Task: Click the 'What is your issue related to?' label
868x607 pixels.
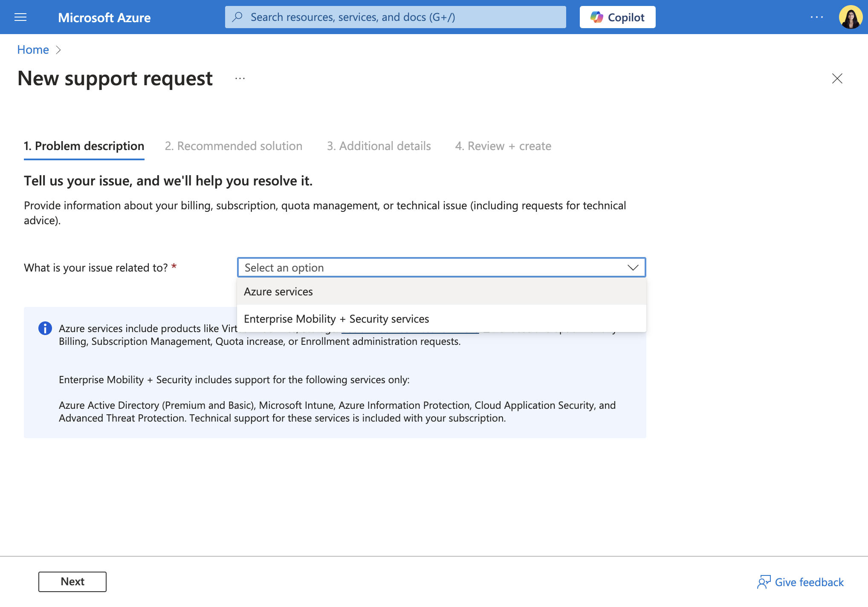Action: click(96, 268)
